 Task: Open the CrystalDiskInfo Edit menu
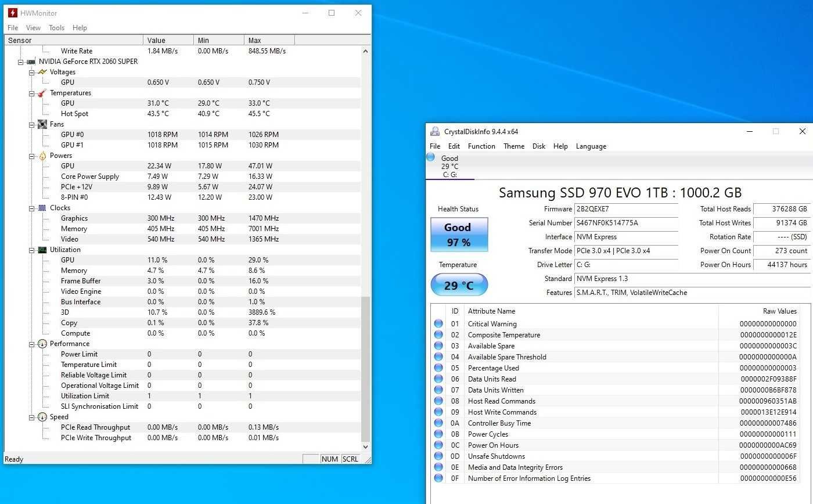coord(454,146)
